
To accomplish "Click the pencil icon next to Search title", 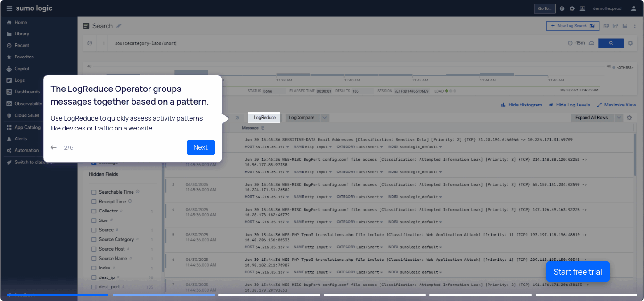I will 119,26.
